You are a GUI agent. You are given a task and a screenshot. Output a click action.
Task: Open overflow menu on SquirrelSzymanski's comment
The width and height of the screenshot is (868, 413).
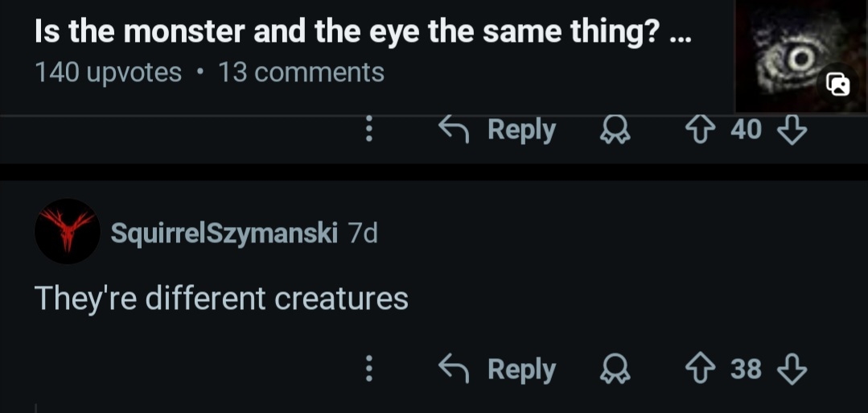click(x=369, y=370)
